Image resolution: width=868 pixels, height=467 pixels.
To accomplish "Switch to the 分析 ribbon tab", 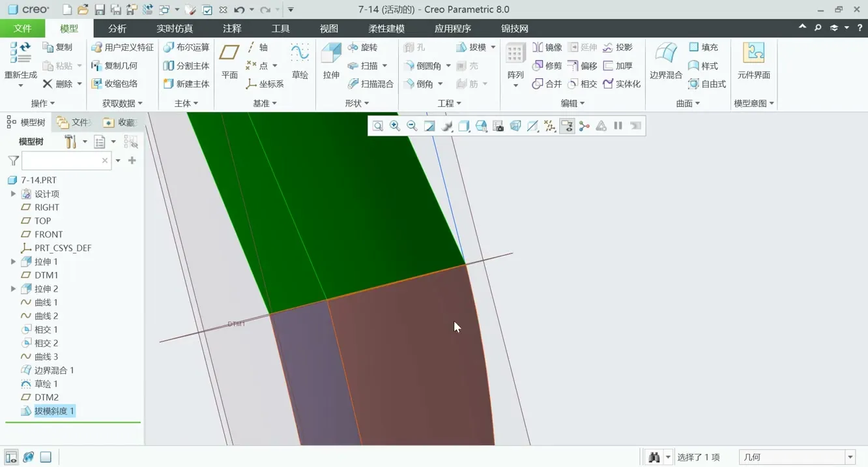I will 117,29.
